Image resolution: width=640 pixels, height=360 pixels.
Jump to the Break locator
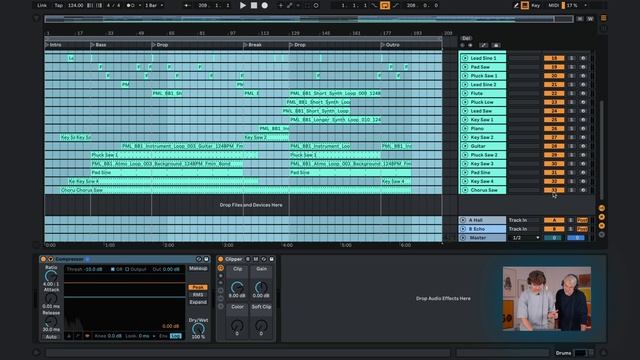[253, 45]
